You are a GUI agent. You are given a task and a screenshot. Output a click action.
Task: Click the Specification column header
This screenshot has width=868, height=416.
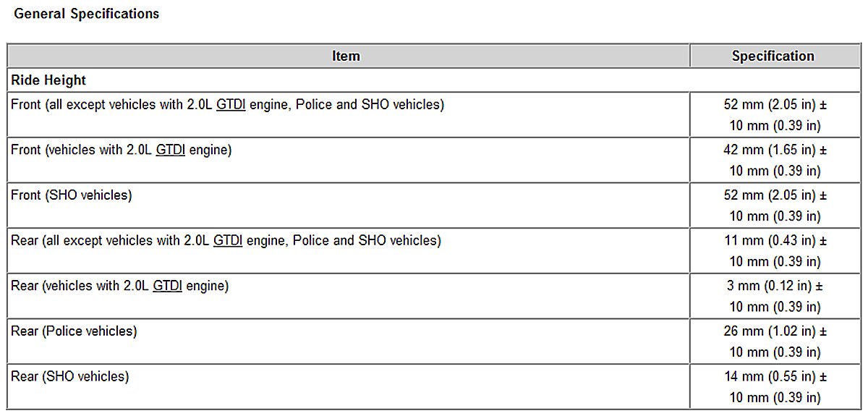pos(773,56)
